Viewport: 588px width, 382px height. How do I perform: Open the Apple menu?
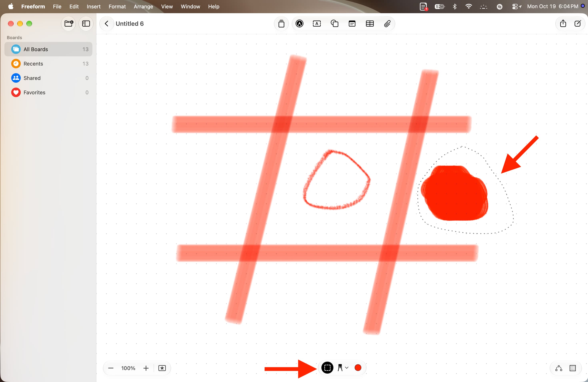[x=11, y=7]
